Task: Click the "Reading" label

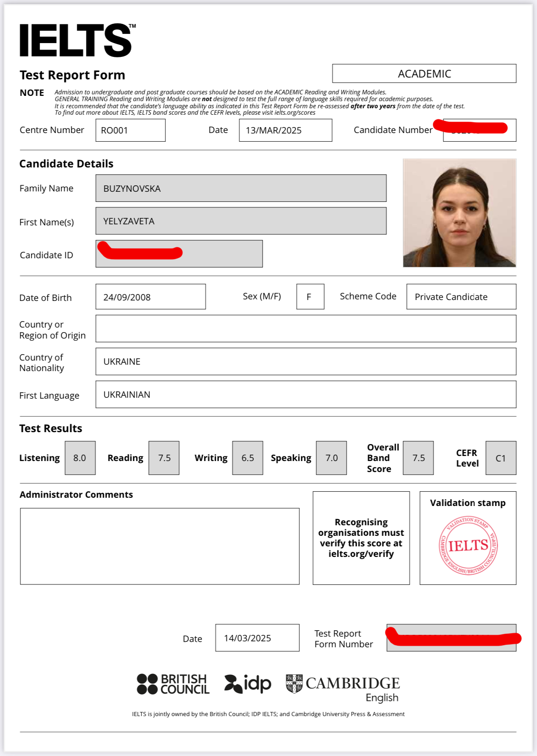Action: (125, 458)
